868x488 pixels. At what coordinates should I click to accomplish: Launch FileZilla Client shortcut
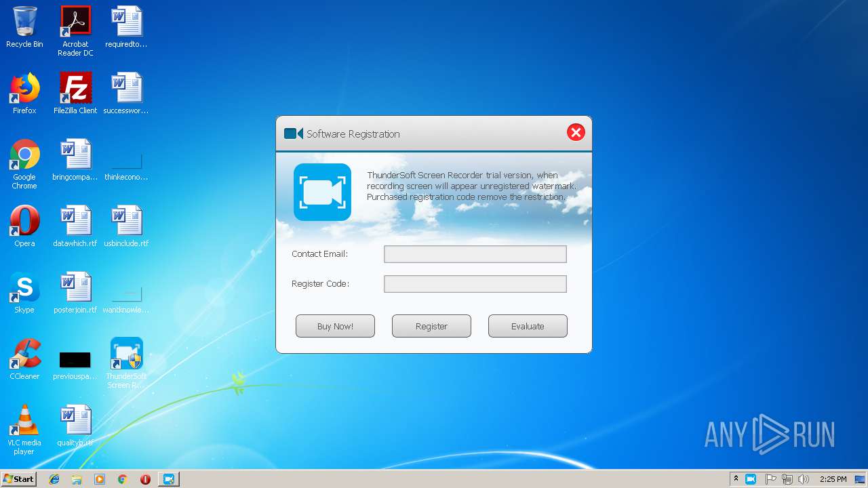tap(75, 94)
